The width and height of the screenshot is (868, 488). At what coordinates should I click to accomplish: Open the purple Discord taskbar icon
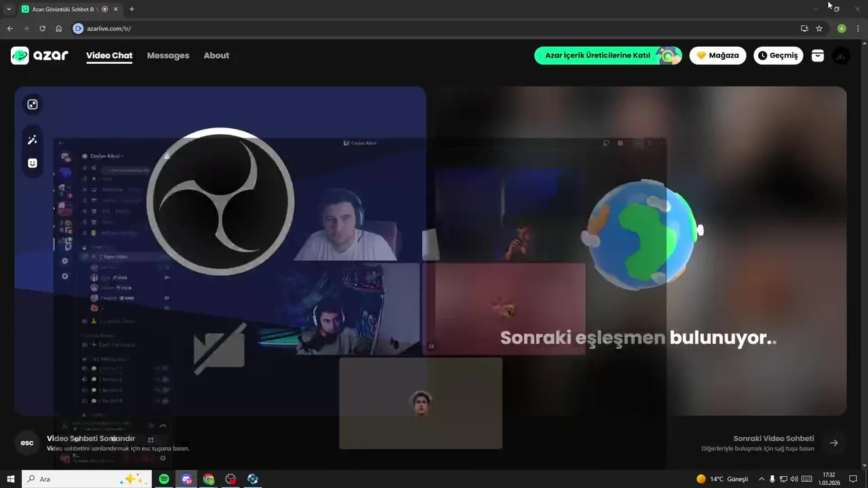click(x=186, y=479)
